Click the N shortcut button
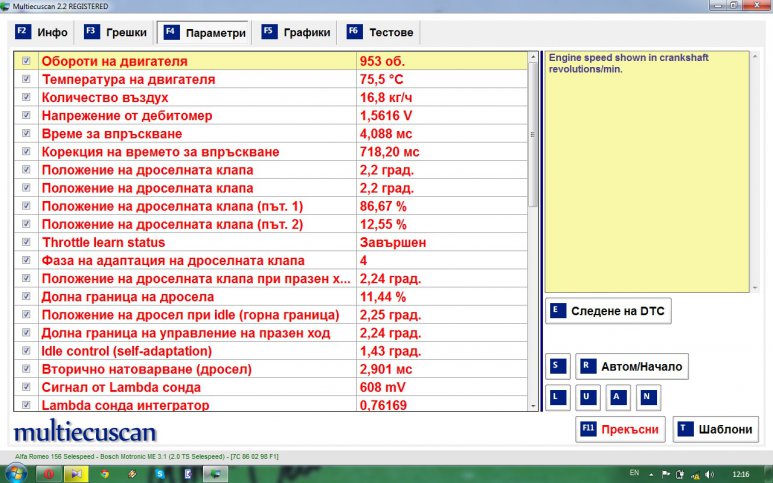 pos(649,397)
